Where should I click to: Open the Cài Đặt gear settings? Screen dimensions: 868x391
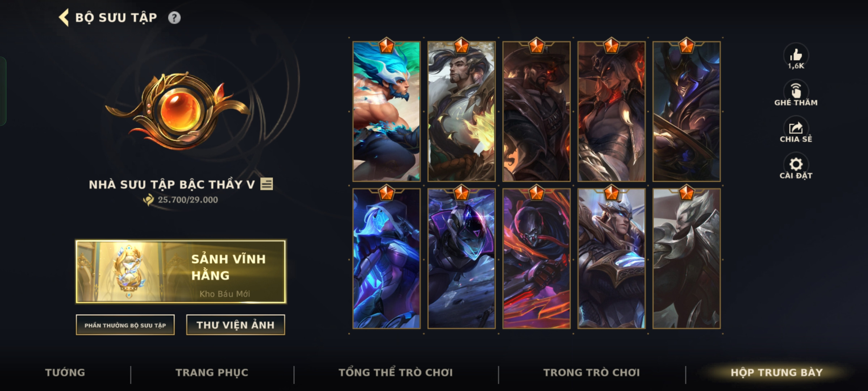pyautogui.click(x=796, y=164)
